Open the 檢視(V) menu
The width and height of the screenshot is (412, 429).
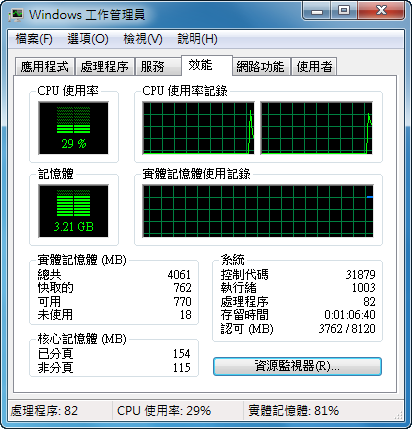click(143, 39)
